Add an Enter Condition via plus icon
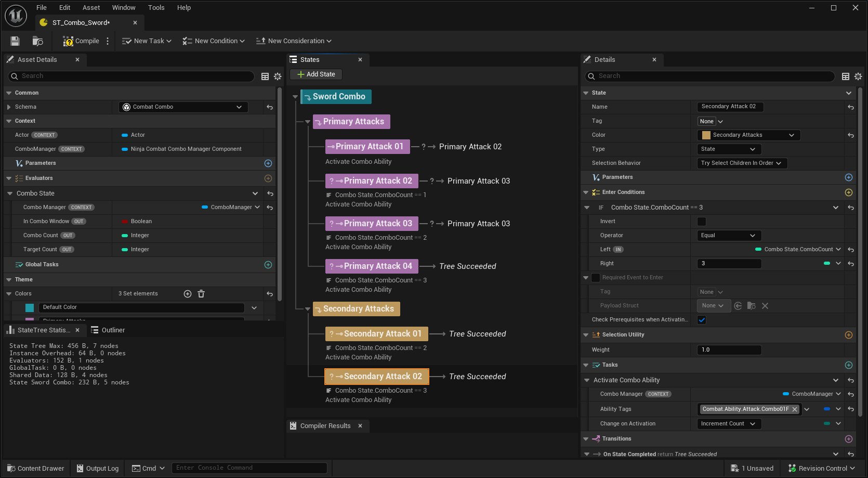The width and height of the screenshot is (868, 478). coord(848,192)
